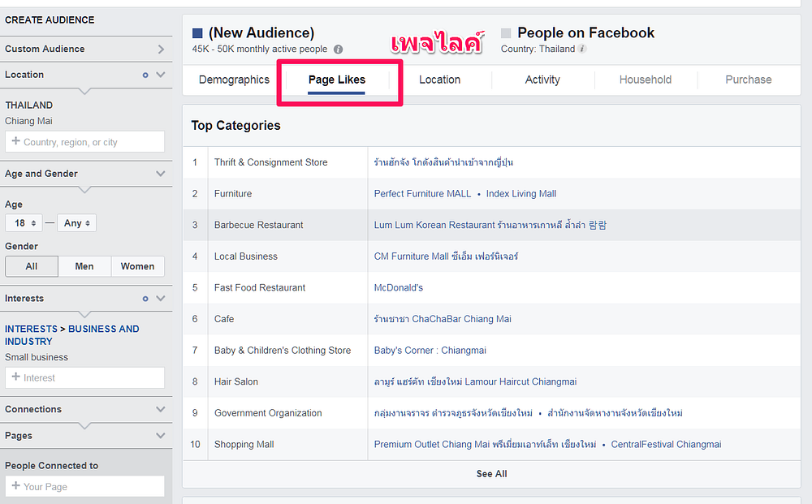Screen dimensions: 812x504
Task: Expand the Connections section chevron
Action: click(161, 409)
